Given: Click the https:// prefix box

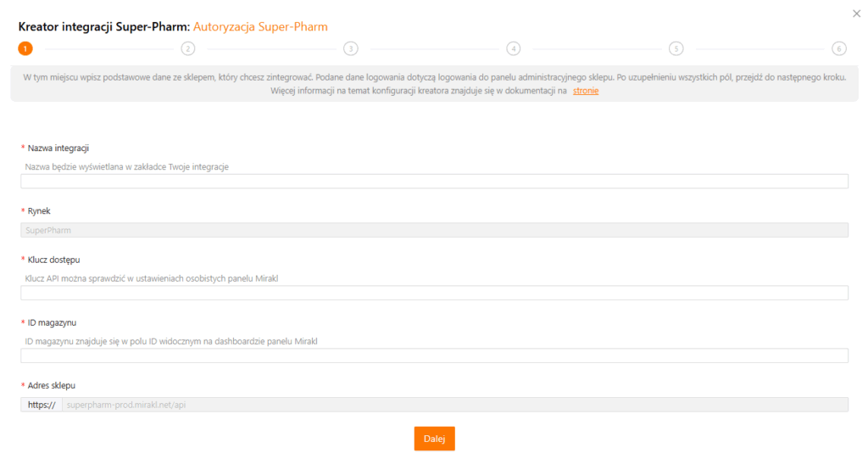Looking at the screenshot, I should point(41,405).
